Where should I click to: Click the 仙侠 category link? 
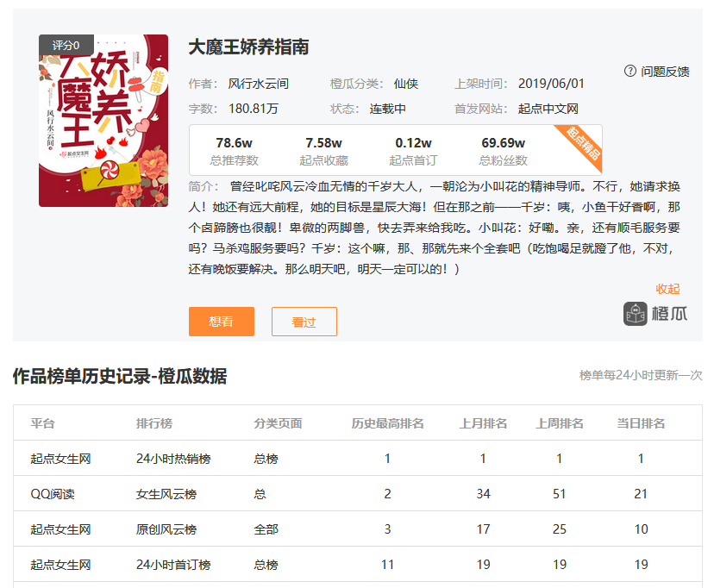pyautogui.click(x=406, y=84)
